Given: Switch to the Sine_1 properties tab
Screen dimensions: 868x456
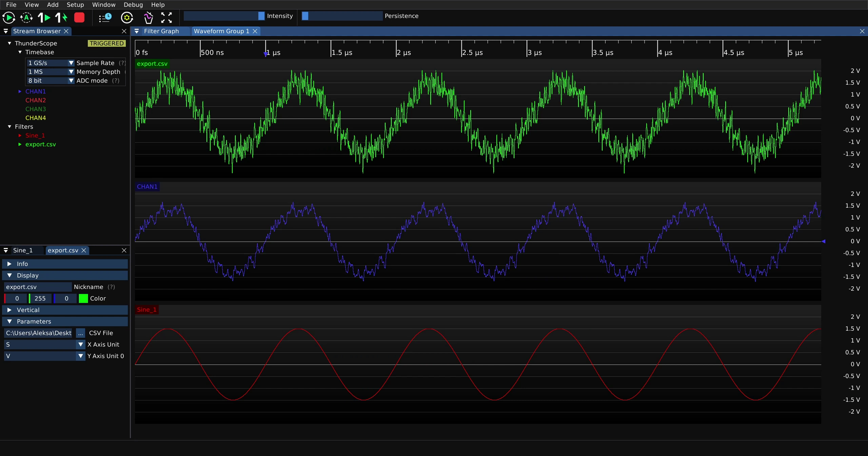Looking at the screenshot, I should pos(23,250).
